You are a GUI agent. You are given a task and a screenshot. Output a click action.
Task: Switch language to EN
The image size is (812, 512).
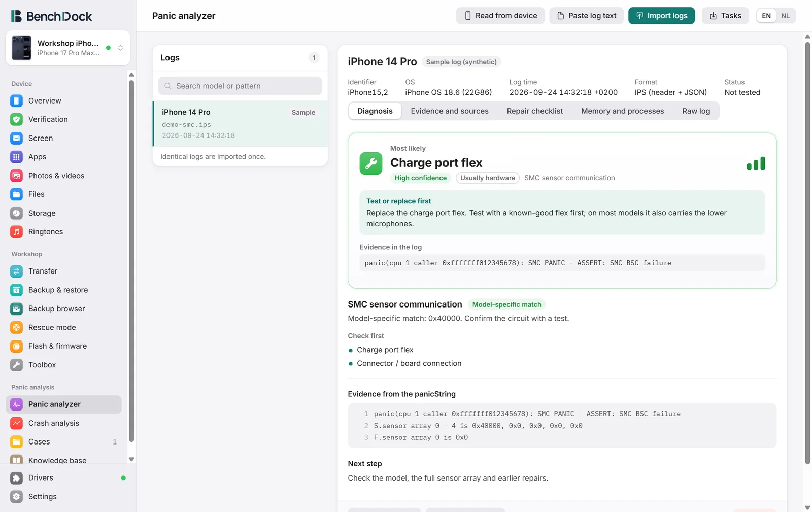[766, 16]
